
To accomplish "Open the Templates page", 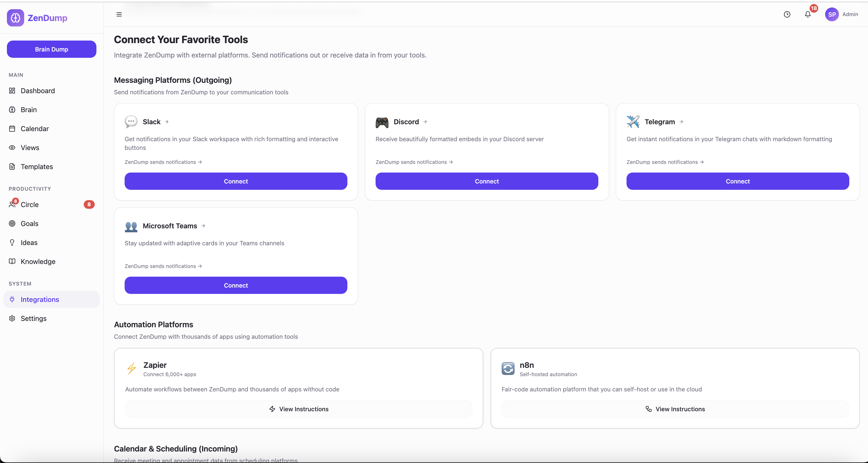I will point(52,166).
